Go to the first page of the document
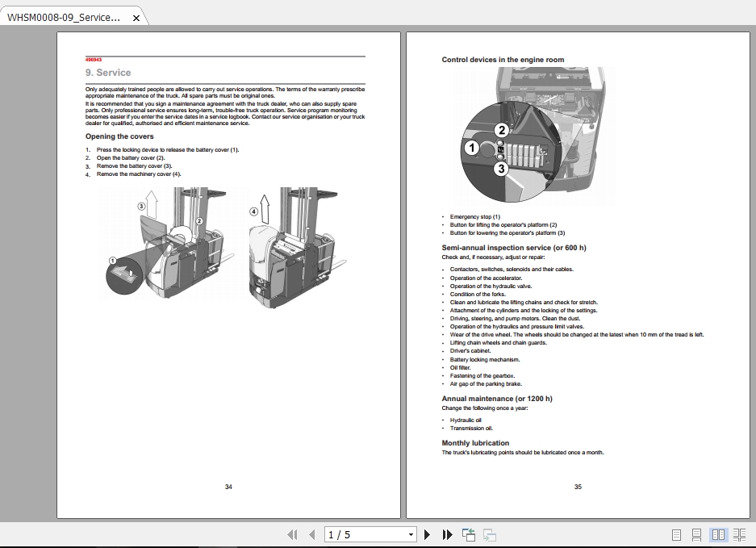The image size is (756, 548). click(x=291, y=534)
